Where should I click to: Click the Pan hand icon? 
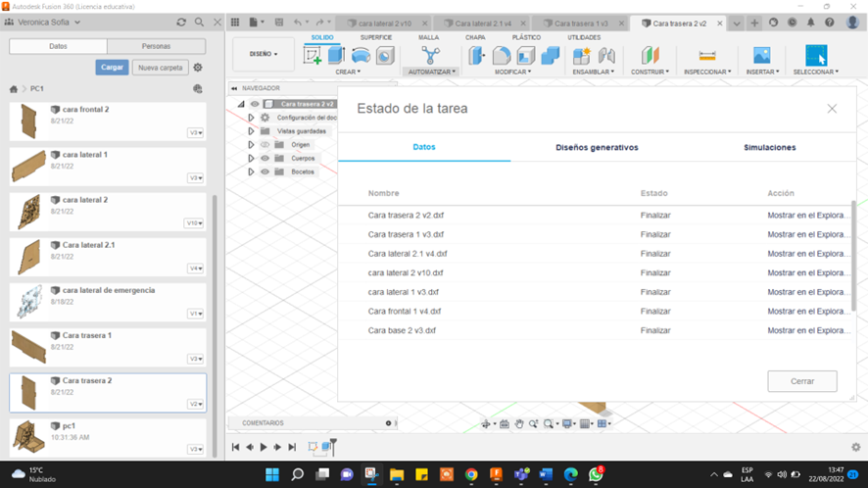(518, 423)
